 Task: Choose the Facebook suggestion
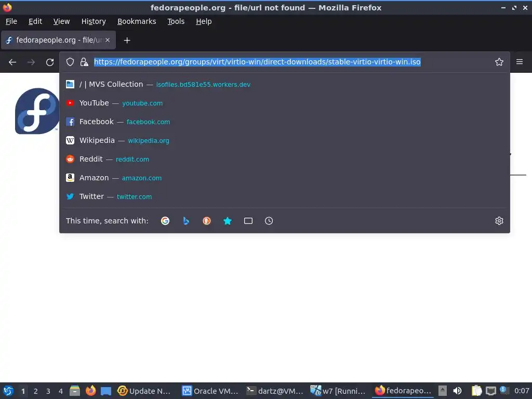[x=285, y=122]
